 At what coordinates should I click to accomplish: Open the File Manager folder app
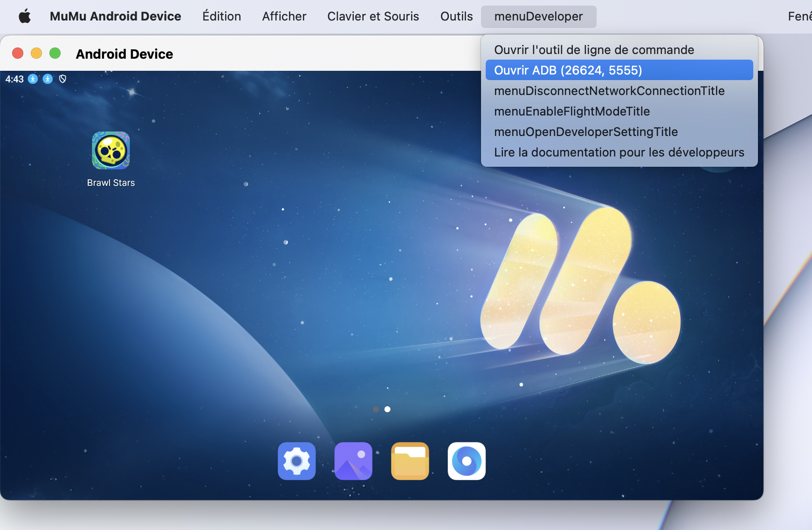[410, 461]
